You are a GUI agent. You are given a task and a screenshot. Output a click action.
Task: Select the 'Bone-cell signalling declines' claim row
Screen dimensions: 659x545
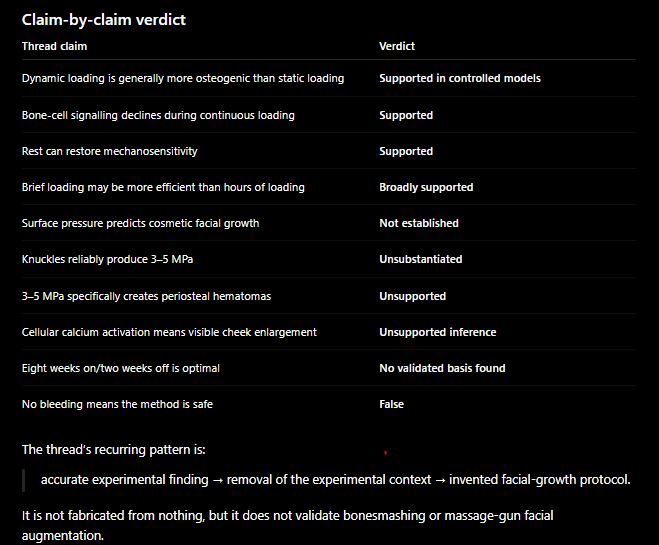[329, 115]
